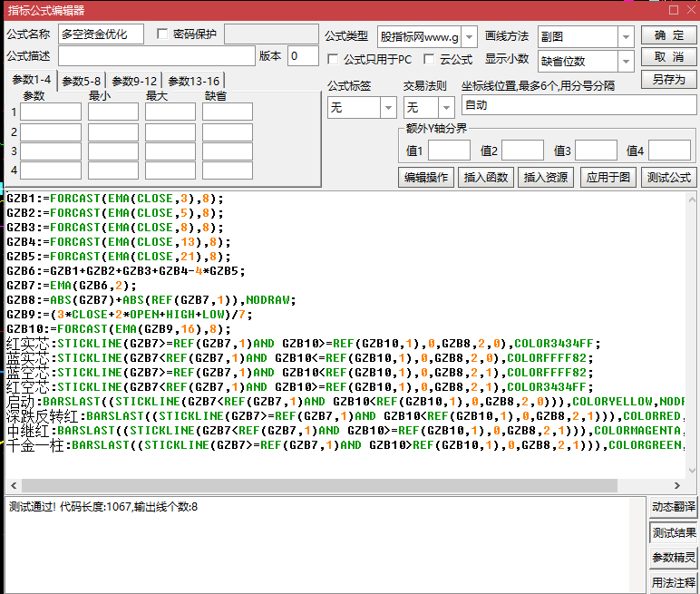Viewport: 700px width, 594px height.
Task: Show the 动态翻译 panel
Action: [673, 507]
